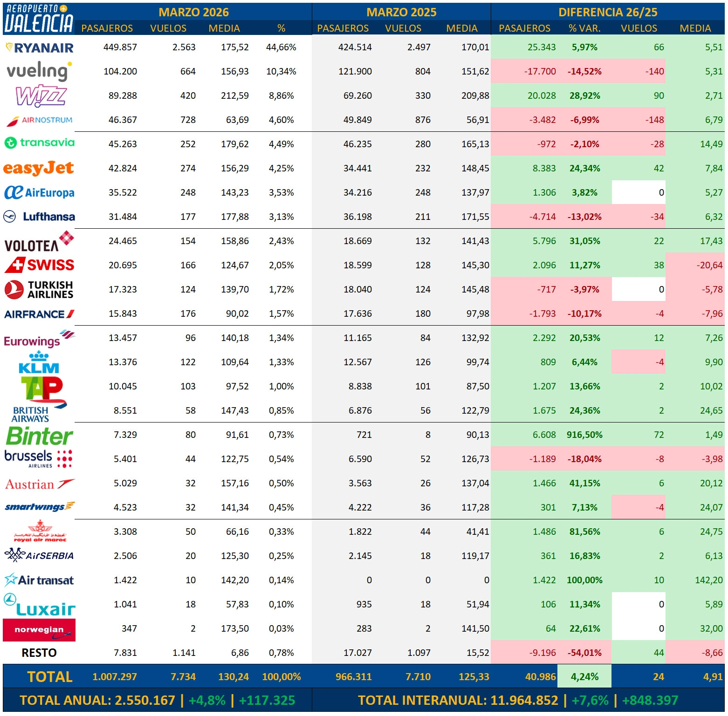The image size is (728, 716).
Task: Click the TOTAL row label
Action: (x=50, y=677)
